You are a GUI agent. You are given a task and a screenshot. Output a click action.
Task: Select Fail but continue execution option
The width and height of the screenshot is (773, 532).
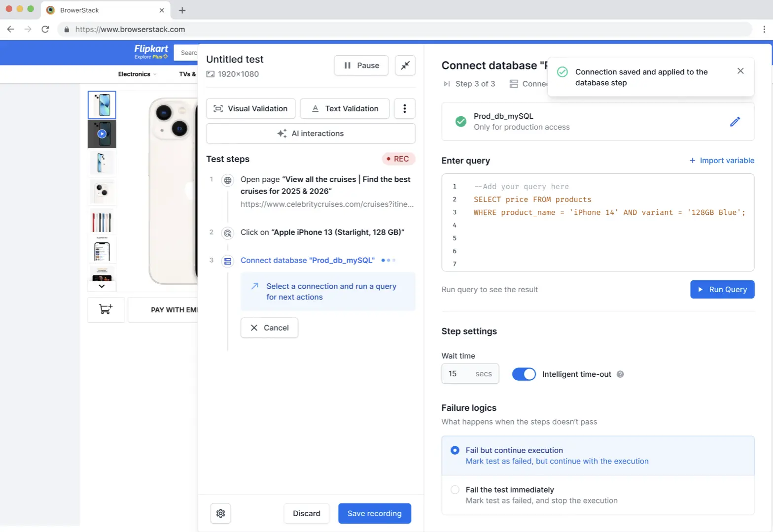tap(455, 450)
